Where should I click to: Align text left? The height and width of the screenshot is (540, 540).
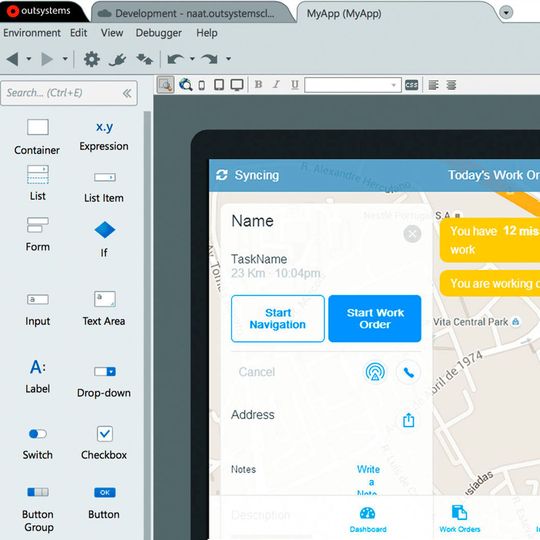pos(434,85)
